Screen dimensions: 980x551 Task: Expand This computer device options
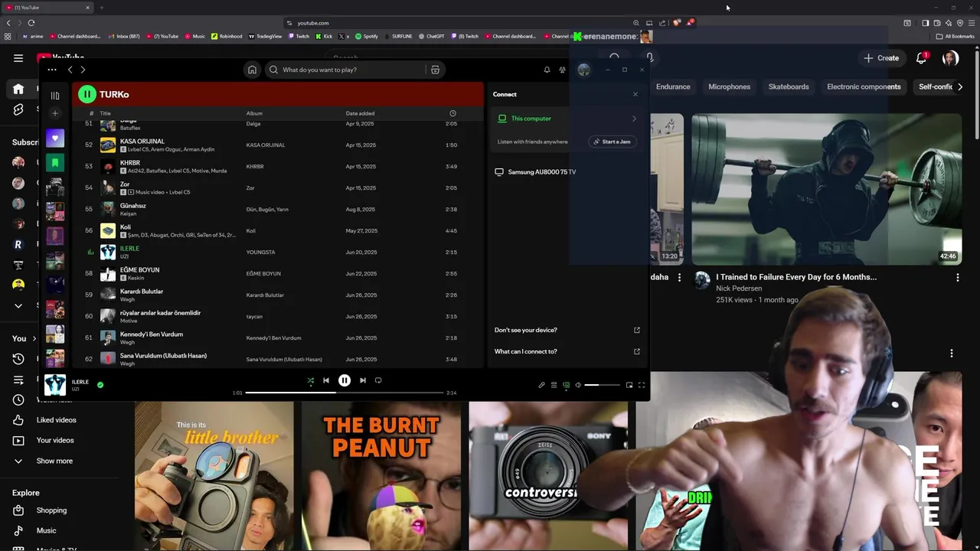(634, 119)
